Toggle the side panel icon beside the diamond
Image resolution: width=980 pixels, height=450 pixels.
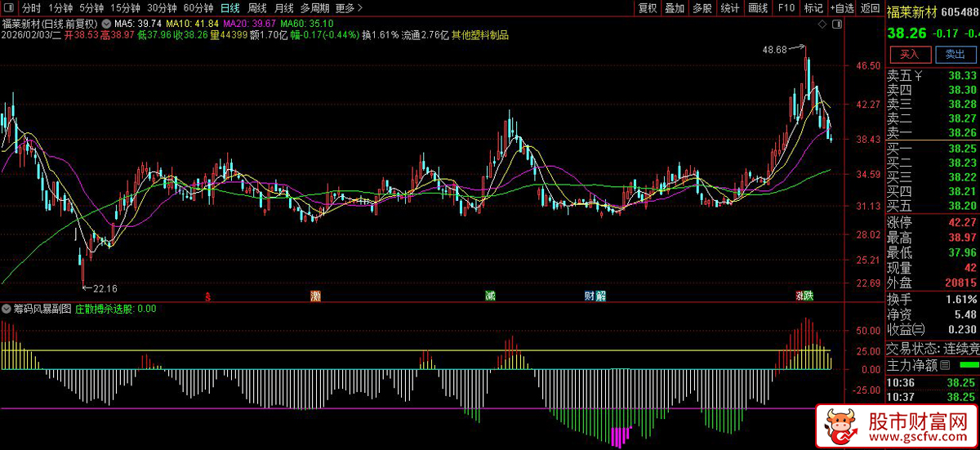pos(838,25)
